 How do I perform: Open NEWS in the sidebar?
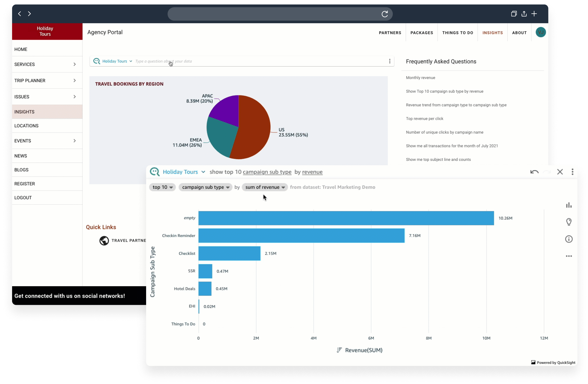coord(47,156)
